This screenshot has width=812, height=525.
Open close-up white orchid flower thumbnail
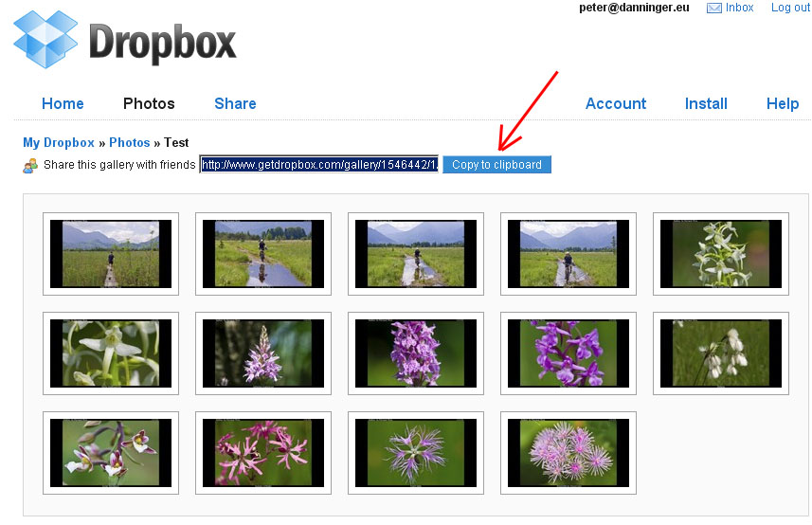click(x=111, y=353)
